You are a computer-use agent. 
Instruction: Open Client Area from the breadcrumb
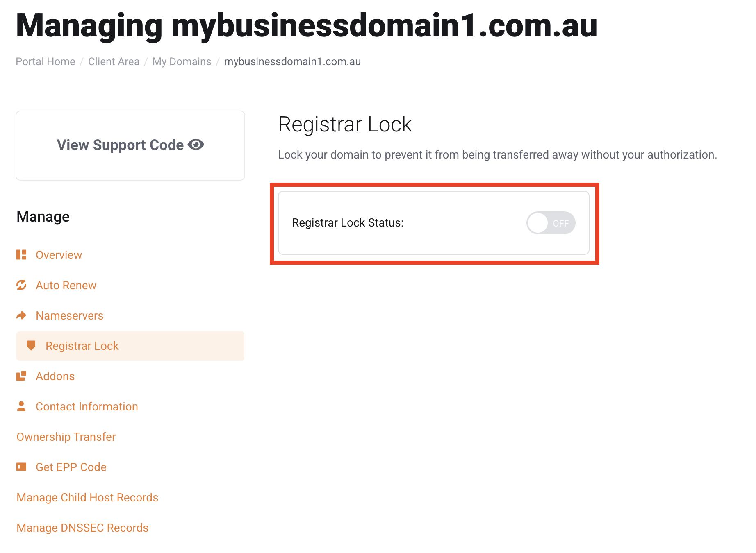pyautogui.click(x=114, y=61)
